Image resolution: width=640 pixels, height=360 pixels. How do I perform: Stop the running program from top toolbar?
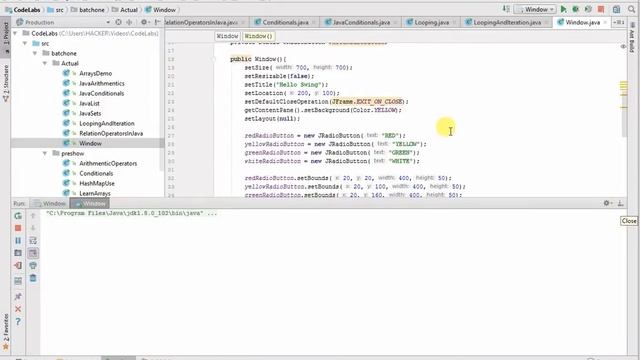(x=601, y=9)
